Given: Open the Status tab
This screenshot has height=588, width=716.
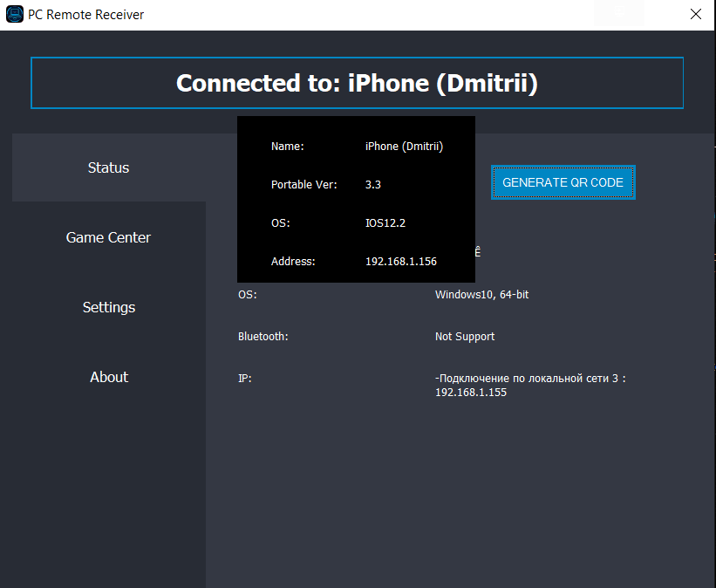Looking at the screenshot, I should click(x=109, y=168).
